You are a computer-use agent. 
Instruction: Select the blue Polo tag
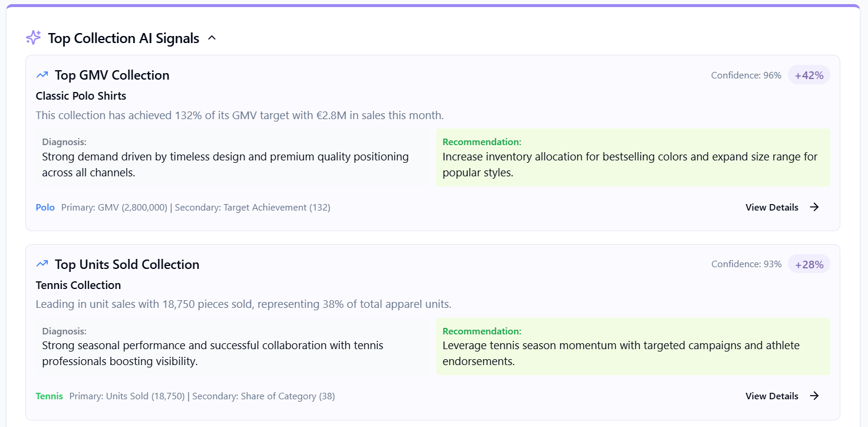45,207
